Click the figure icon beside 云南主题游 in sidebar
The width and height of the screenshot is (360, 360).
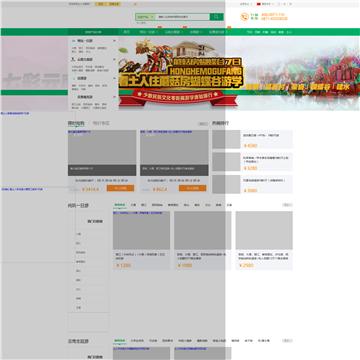[73, 59]
